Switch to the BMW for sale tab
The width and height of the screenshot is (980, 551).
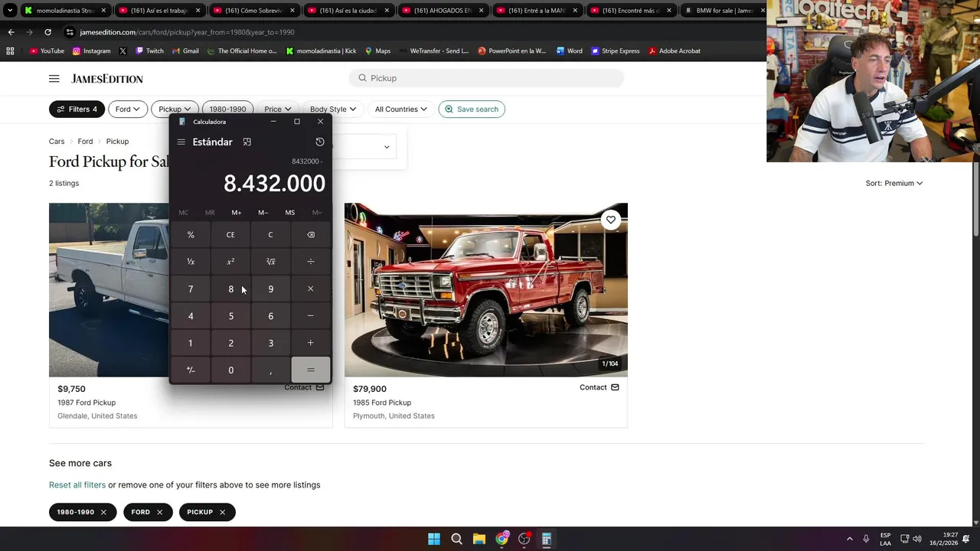[725, 11]
